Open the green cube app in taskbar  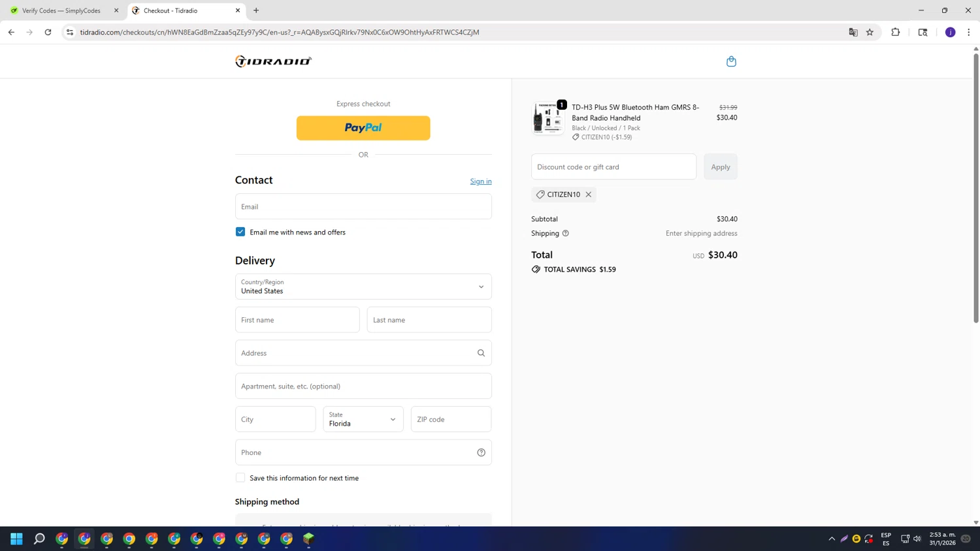tap(309, 539)
